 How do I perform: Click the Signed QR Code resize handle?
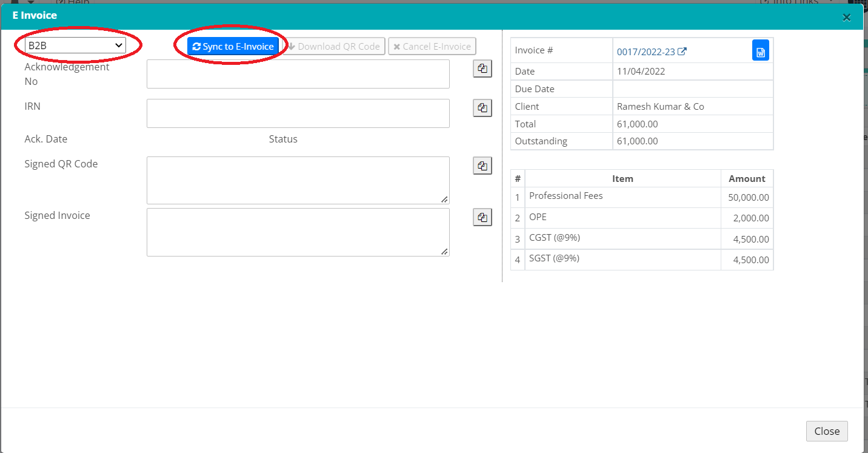tap(444, 200)
